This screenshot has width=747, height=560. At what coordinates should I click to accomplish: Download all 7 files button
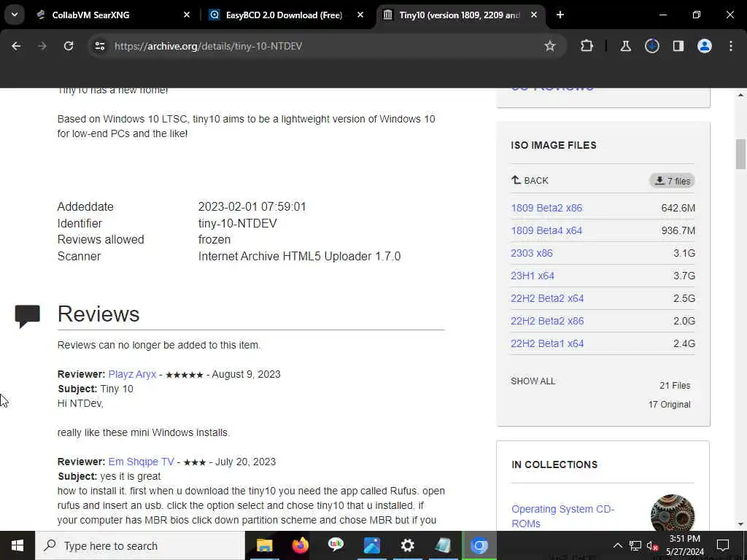click(672, 181)
